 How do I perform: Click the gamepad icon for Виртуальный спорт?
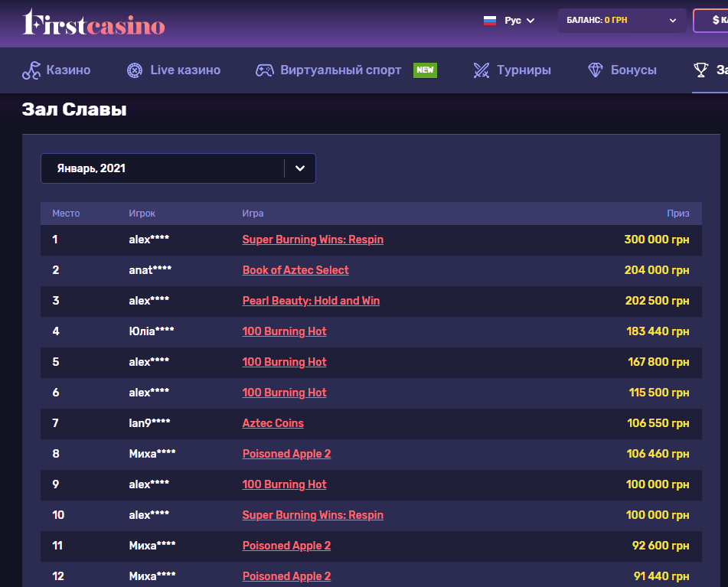pyautogui.click(x=264, y=70)
